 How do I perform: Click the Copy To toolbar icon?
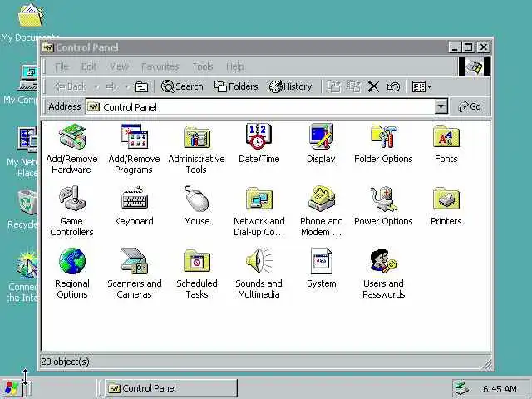(x=353, y=86)
